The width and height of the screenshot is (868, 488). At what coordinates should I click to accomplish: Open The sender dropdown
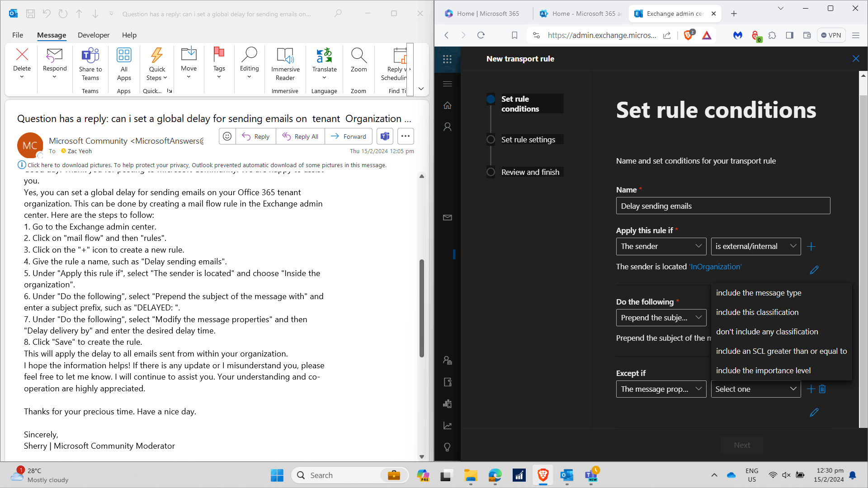point(661,246)
